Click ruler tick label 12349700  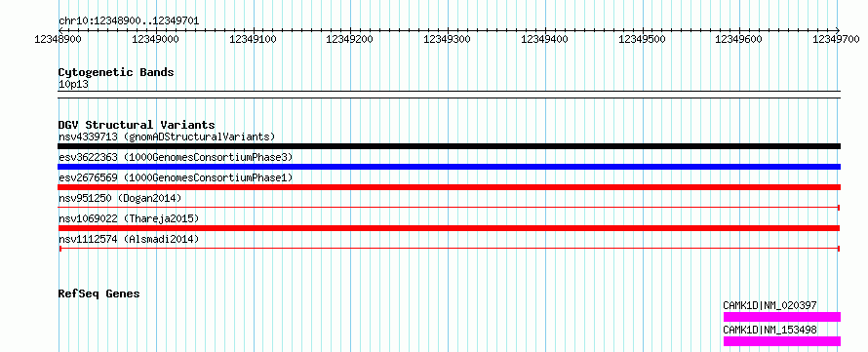click(x=836, y=39)
